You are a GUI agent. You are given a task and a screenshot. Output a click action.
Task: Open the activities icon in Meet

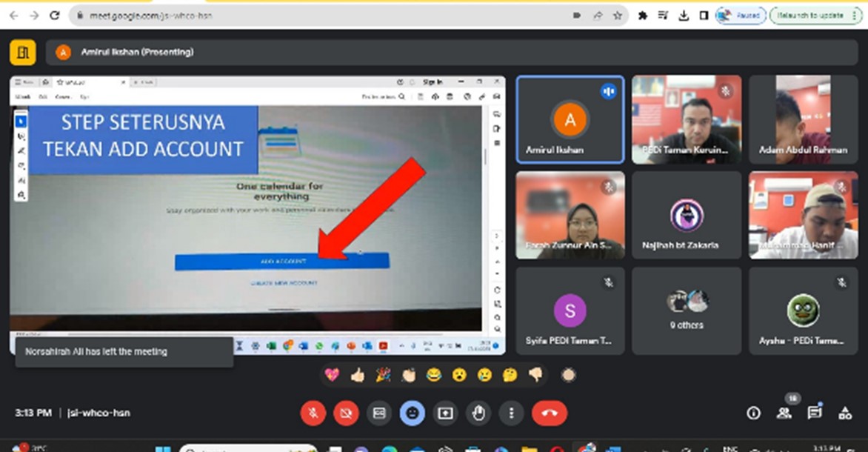tap(845, 413)
